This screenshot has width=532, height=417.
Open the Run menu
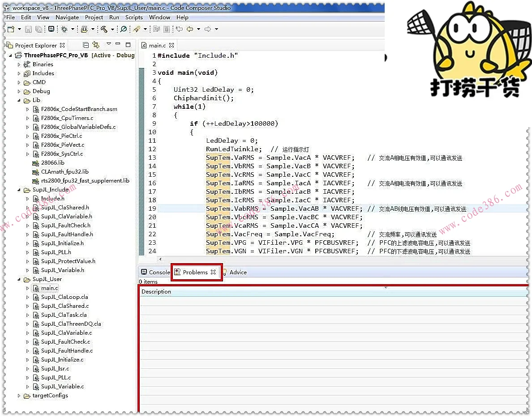[114, 17]
